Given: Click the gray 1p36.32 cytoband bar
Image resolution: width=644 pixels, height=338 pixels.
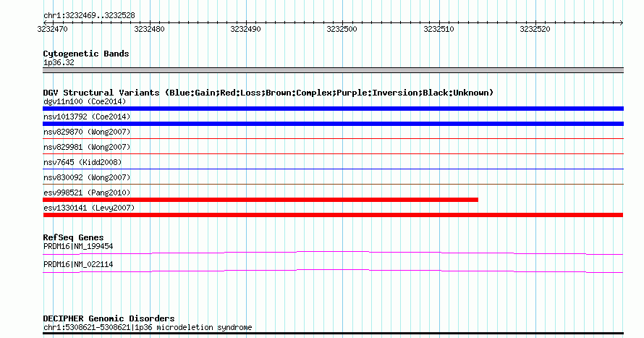Looking at the screenshot, I should [333, 70].
